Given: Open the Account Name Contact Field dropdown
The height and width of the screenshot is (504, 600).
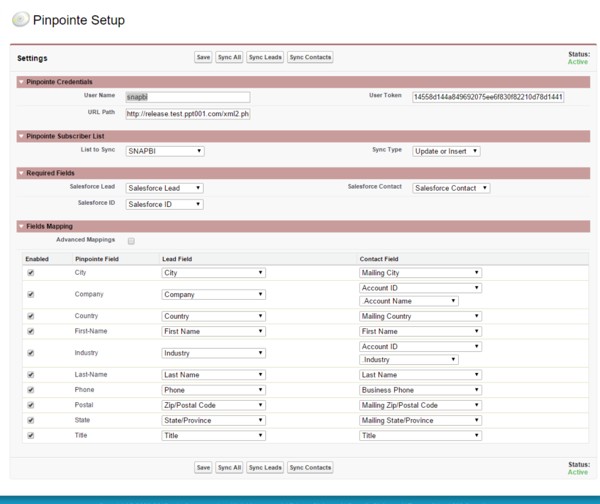Looking at the screenshot, I should (x=409, y=301).
